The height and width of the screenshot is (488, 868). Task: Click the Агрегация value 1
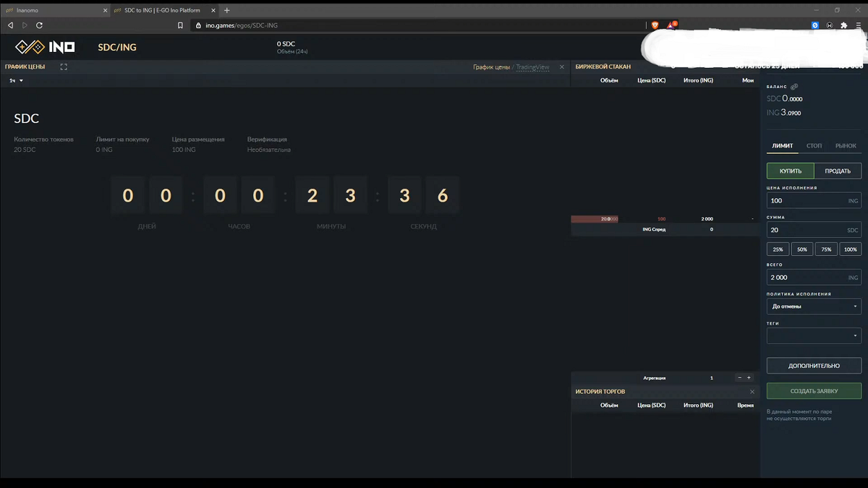pyautogui.click(x=711, y=378)
